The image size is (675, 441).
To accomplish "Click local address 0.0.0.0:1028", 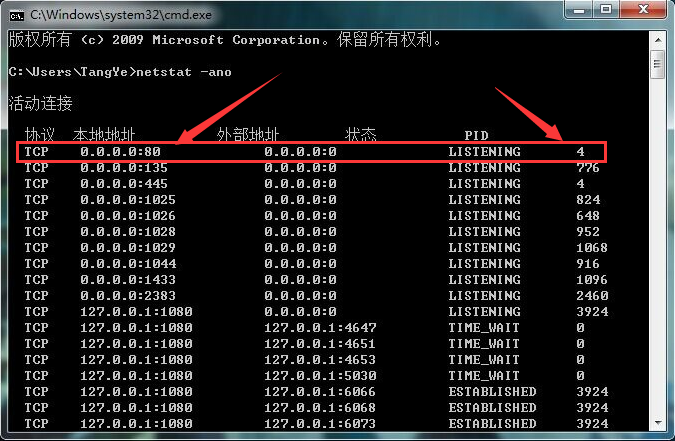I will 128,232.
